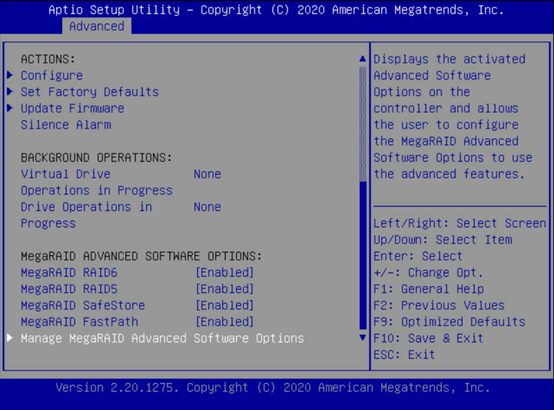This screenshot has height=410, width=554.
Task: Click the hatched scrollbar track area
Action: (x=363, y=124)
